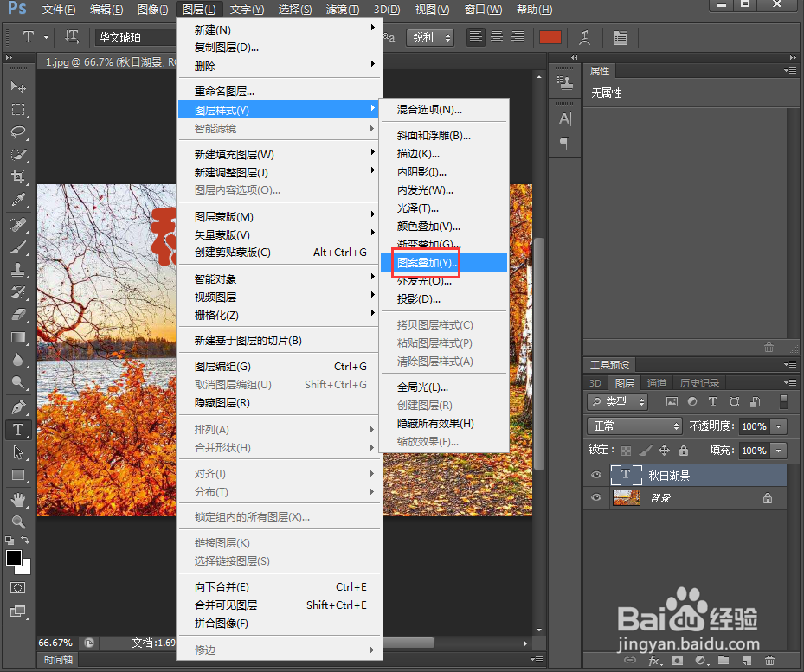The image size is (804, 672).
Task: Toggle the Character and Paragraph panels icon
Action: coord(621,36)
